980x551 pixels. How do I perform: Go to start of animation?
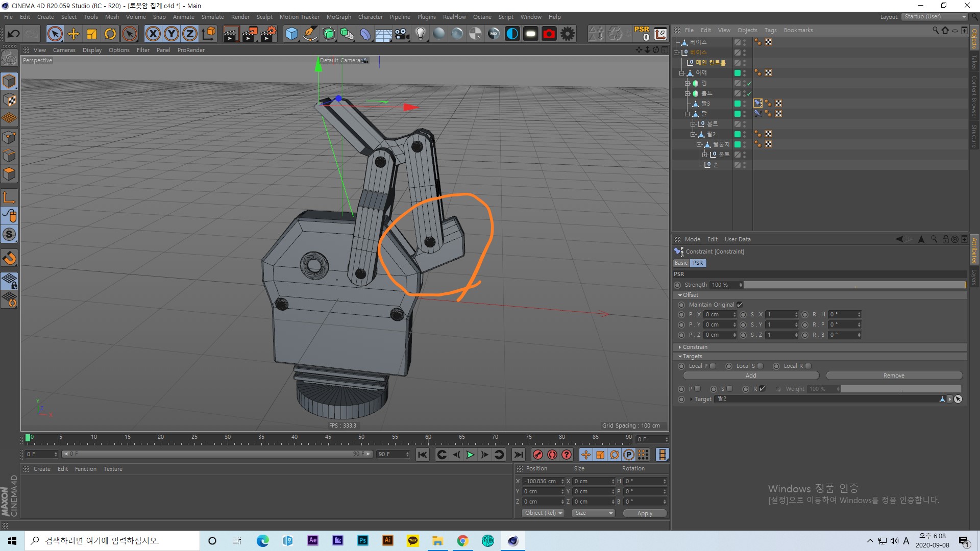[423, 455]
